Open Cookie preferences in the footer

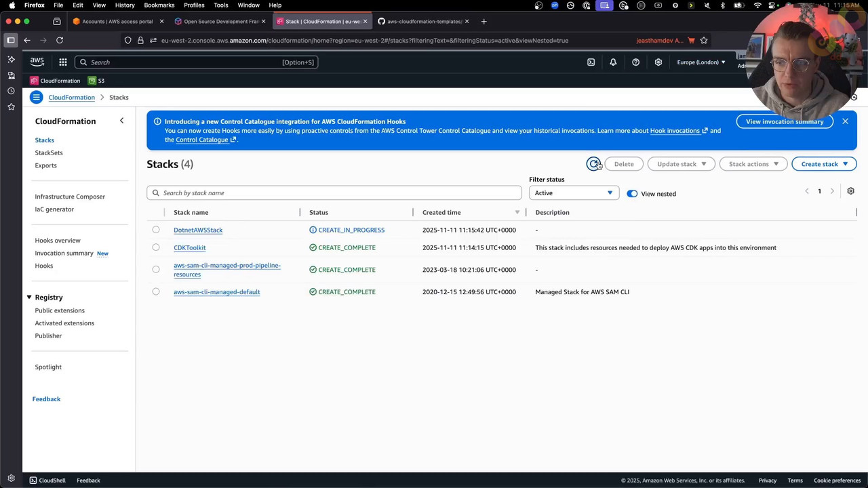click(837, 481)
